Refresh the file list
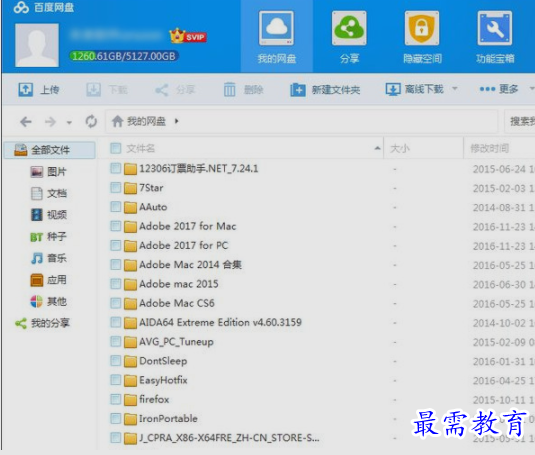The height and width of the screenshot is (455, 535). (91, 121)
